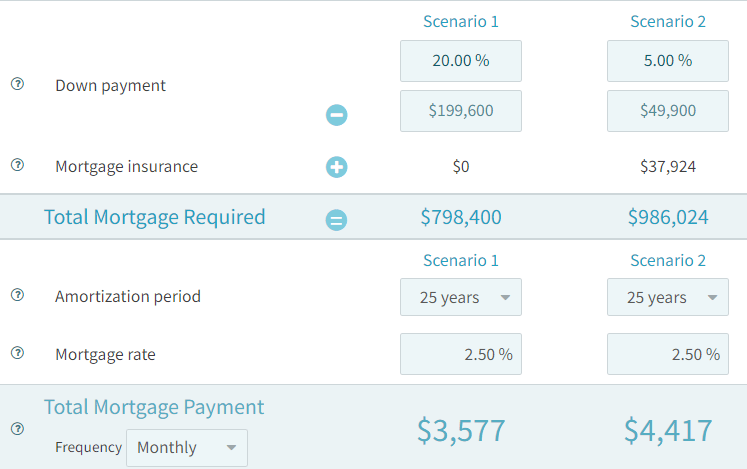Click help icon next to Down payment
Screen dimensions: 747x469
[x=17, y=85]
